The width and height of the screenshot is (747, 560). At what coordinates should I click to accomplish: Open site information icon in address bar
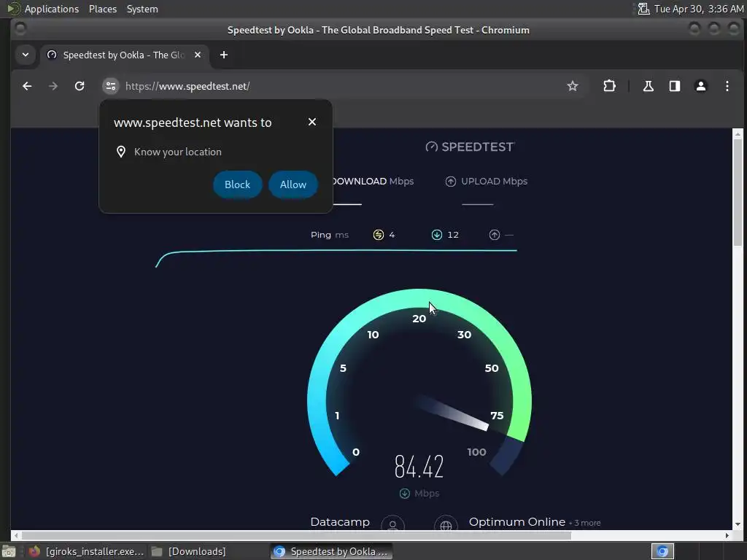(x=111, y=86)
